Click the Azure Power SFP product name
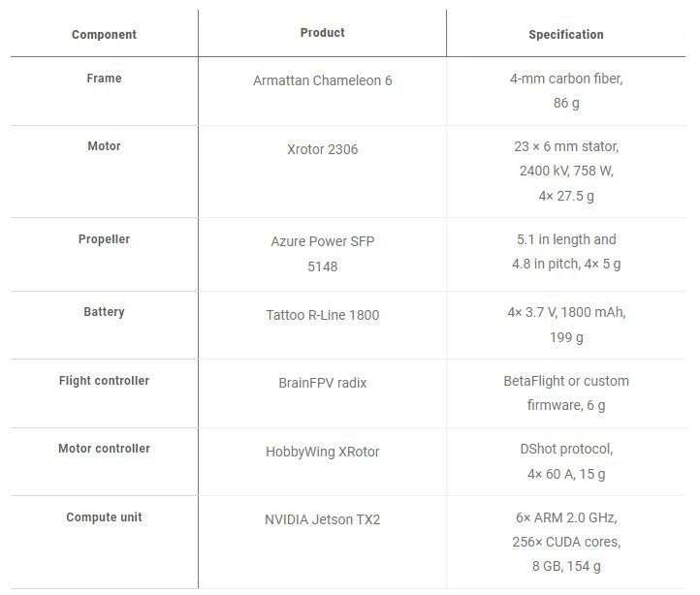Image resolution: width=700 pixels, height=595 pixels. tap(322, 241)
